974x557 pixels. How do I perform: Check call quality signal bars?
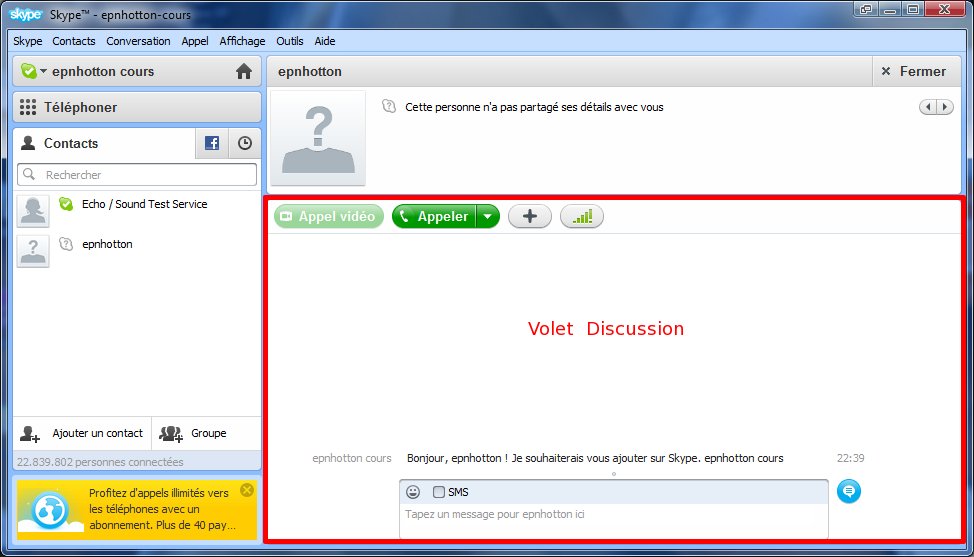point(581,216)
